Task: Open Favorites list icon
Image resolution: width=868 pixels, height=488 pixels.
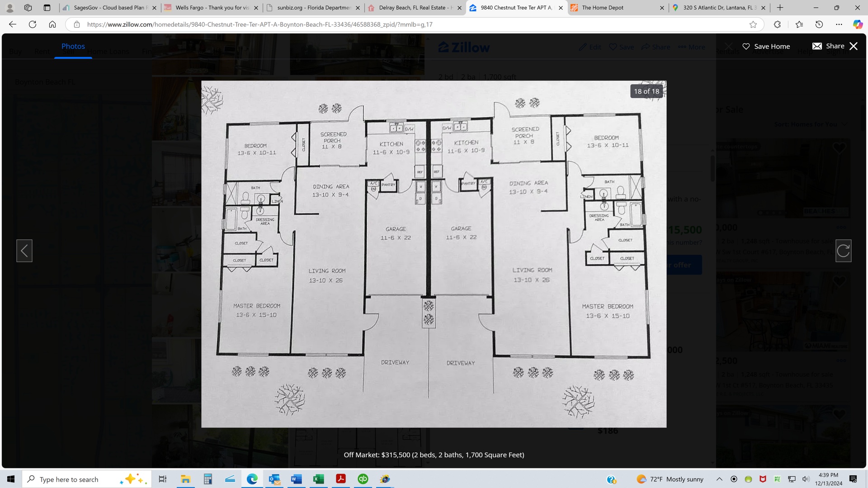Action: coord(799,24)
